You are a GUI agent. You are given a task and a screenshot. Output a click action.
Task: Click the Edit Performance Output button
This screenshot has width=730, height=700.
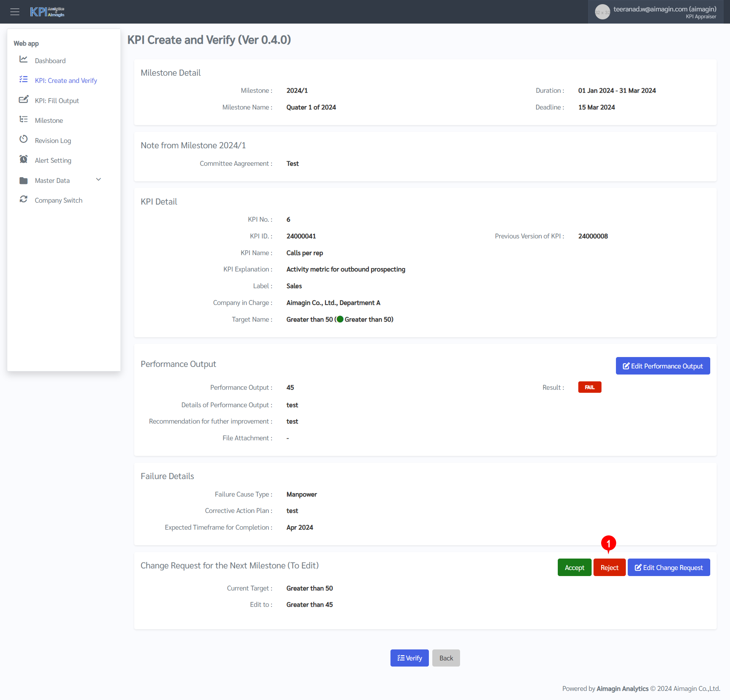click(663, 366)
